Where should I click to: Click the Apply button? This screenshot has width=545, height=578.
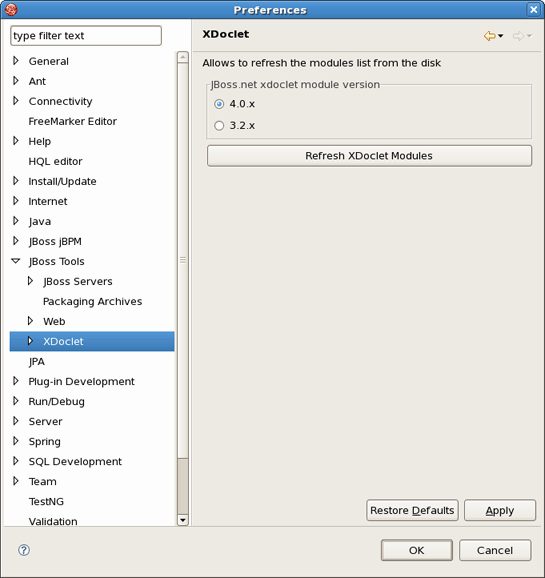click(500, 510)
